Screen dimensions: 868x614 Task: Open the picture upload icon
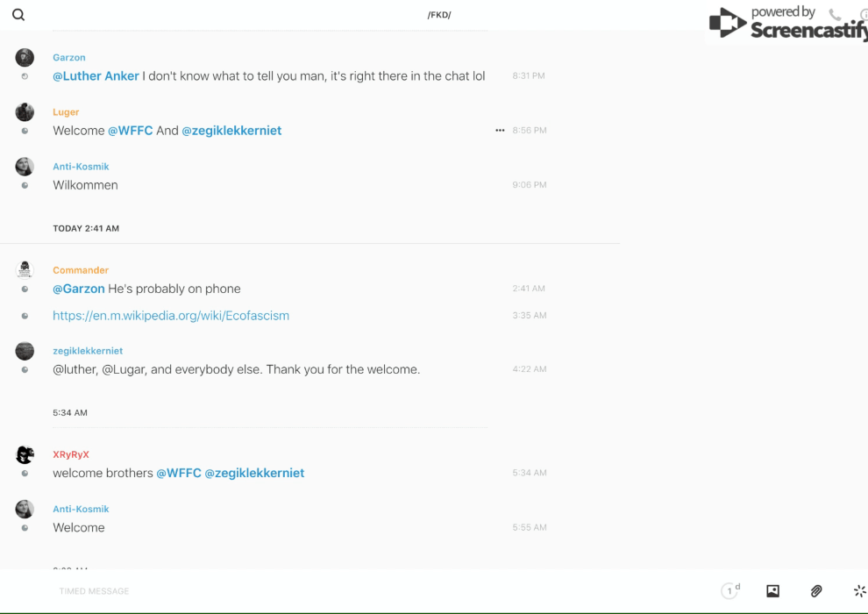[x=772, y=591]
